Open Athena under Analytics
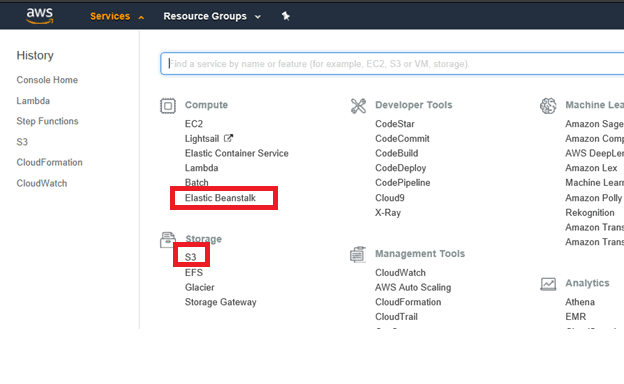624x384 pixels. coord(580,302)
